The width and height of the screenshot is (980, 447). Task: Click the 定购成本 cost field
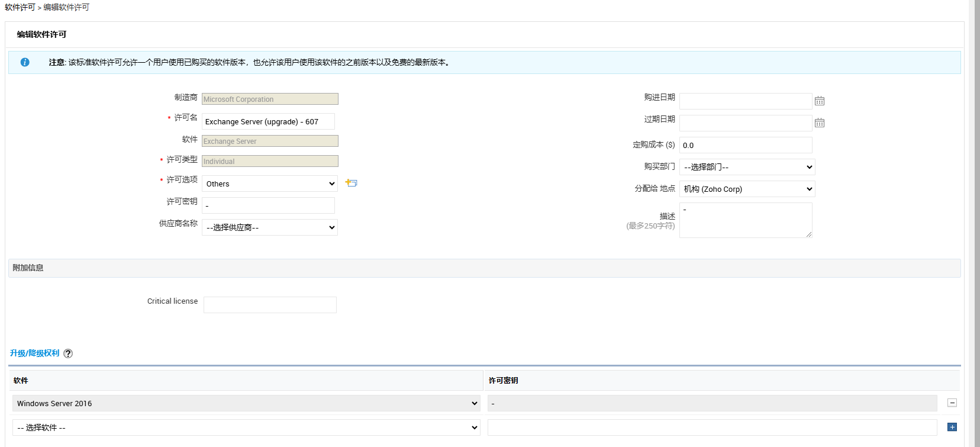pyautogui.click(x=745, y=145)
